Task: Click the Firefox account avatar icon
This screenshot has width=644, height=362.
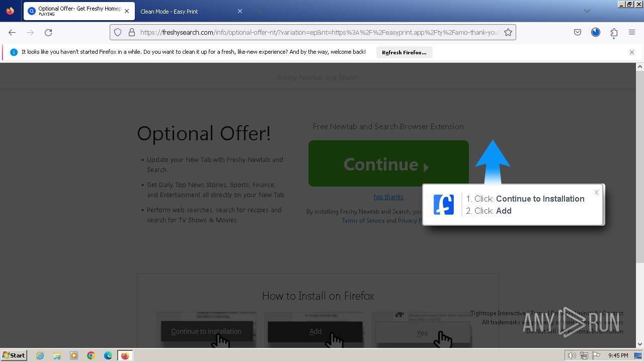Action: (596, 32)
